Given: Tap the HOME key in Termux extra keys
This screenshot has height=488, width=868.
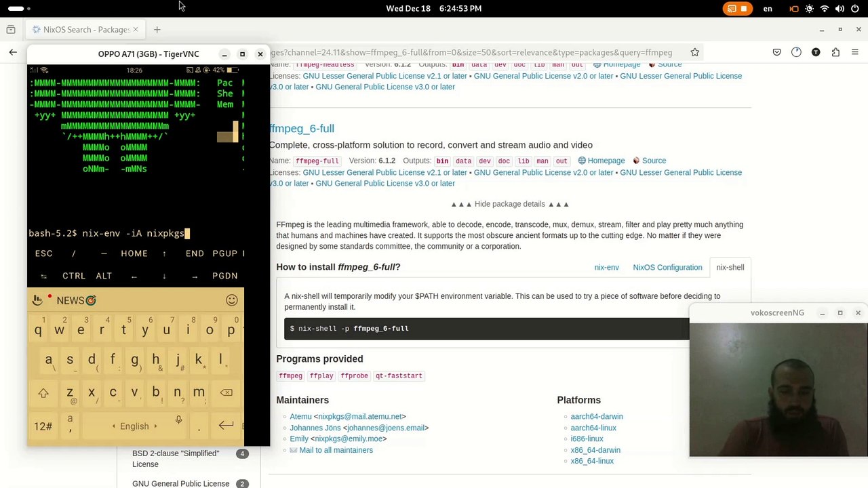Looking at the screenshot, I should (x=134, y=253).
